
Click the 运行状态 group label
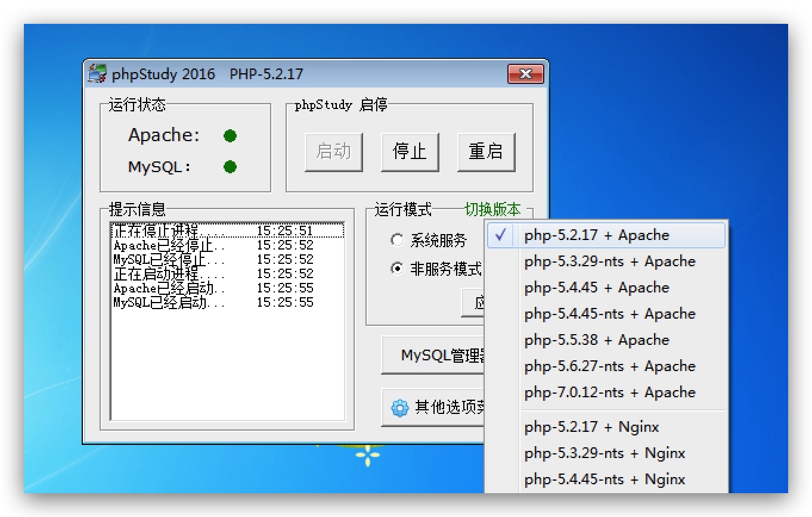click(x=137, y=105)
